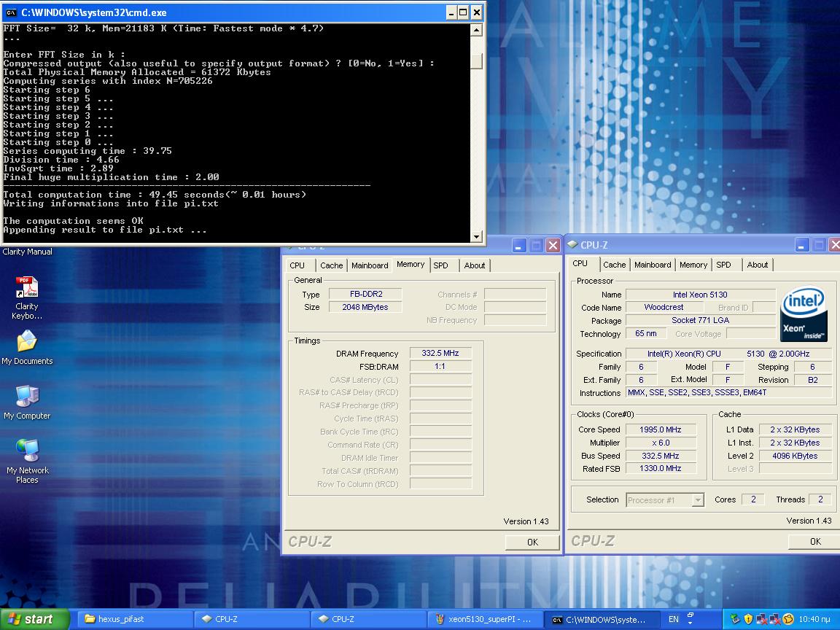
Task: Click the cmd window scroll down arrow
Action: 476,236
